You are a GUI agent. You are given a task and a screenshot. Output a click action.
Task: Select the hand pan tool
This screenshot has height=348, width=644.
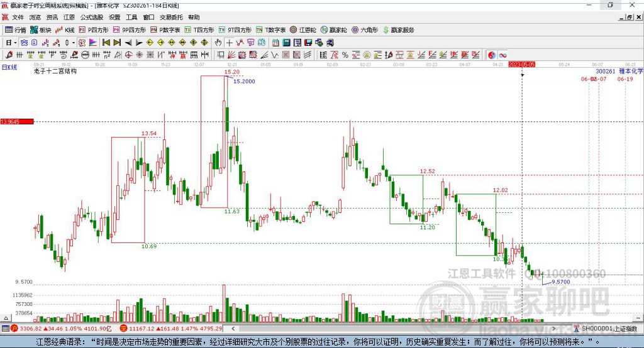point(218,43)
